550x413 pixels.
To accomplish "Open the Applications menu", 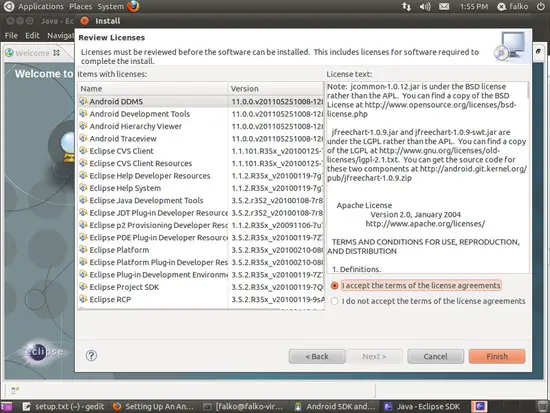I will point(41,7).
